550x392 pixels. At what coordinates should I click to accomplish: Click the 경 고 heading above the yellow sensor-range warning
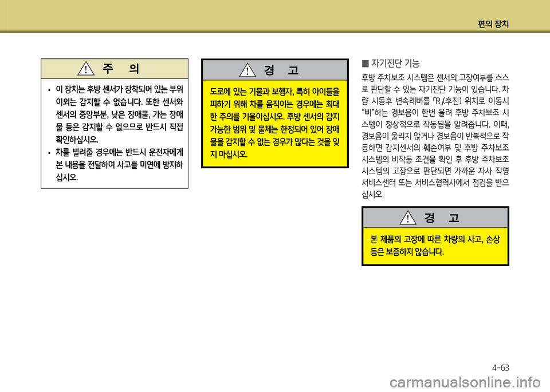(281, 70)
